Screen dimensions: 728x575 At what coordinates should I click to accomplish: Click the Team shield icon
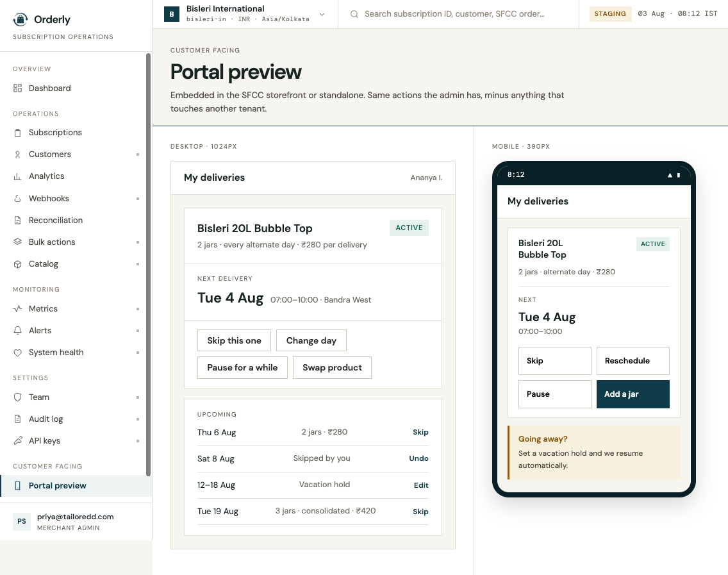point(18,397)
